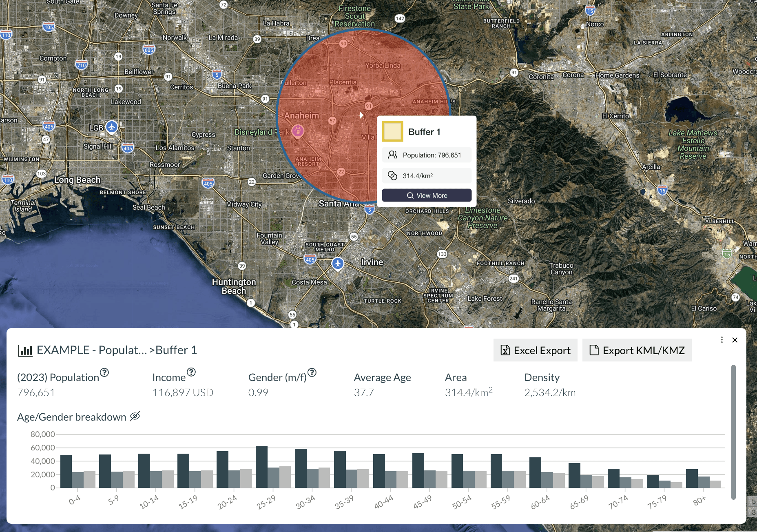Image resolution: width=757 pixels, height=532 pixels.
Task: Click the Long Beach city label on map
Action: click(x=77, y=180)
